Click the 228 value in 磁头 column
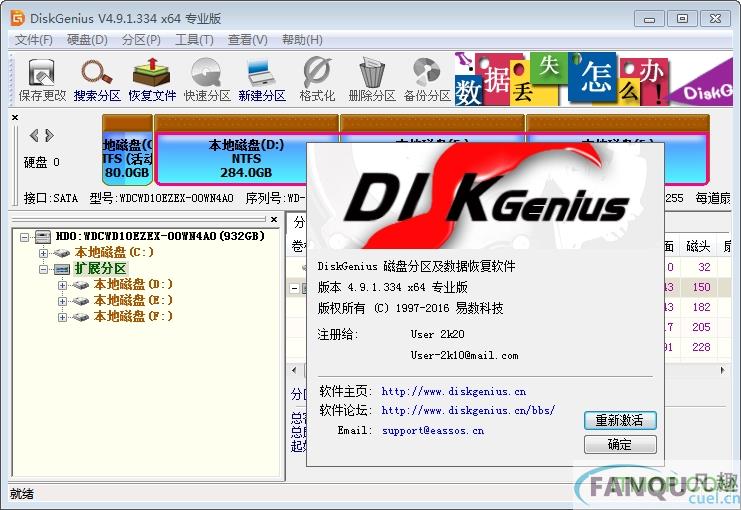 tap(701, 347)
